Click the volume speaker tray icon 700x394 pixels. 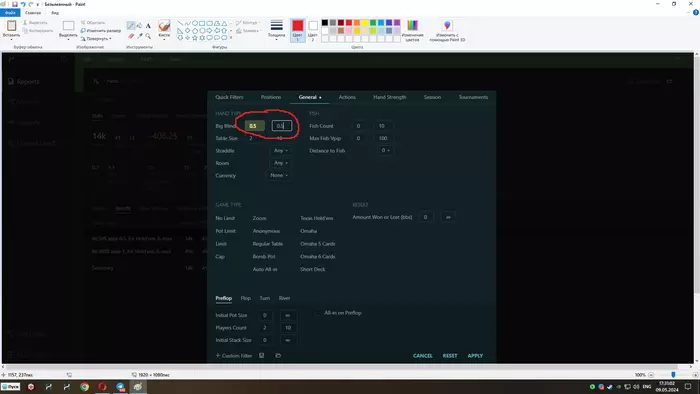(x=637, y=387)
